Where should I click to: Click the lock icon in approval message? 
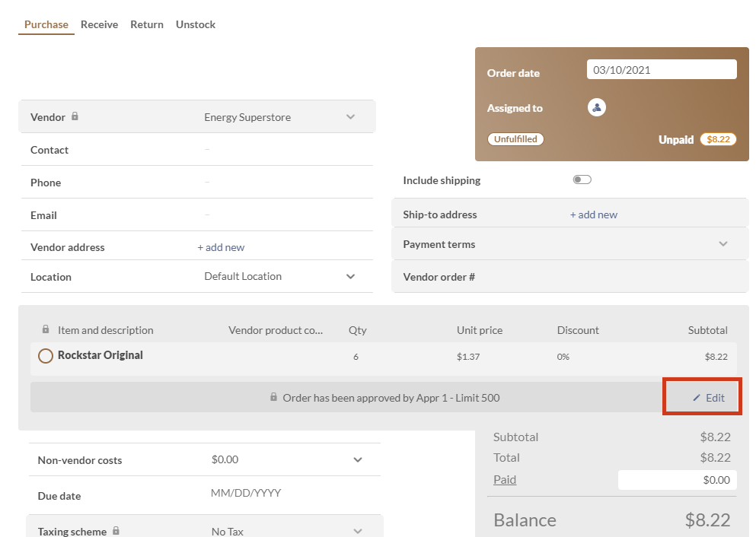[273, 397]
